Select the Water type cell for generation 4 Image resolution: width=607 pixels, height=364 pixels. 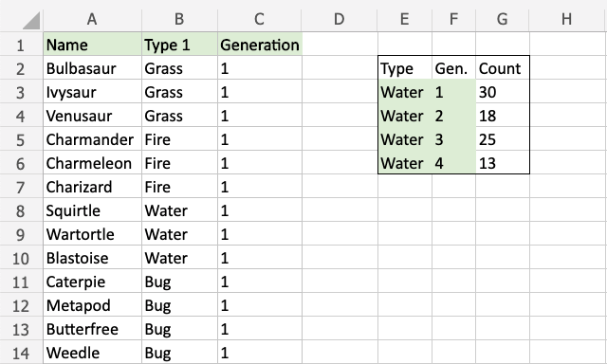coord(405,163)
